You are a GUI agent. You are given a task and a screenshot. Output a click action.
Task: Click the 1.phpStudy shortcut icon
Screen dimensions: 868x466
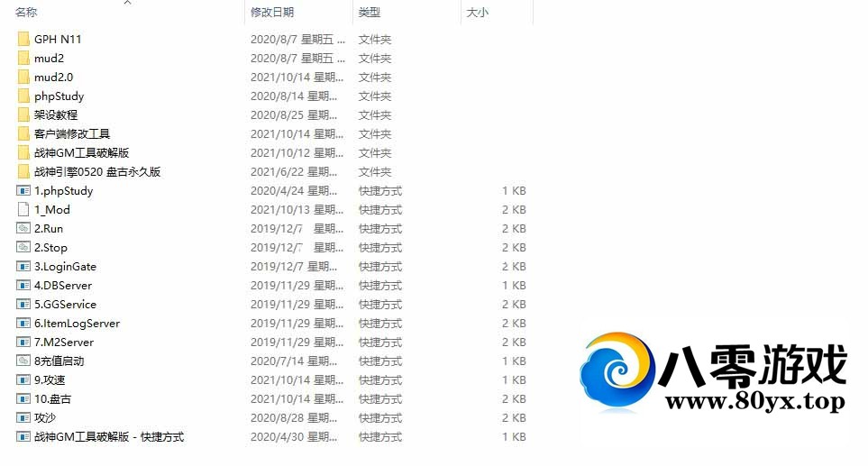pyautogui.click(x=23, y=190)
